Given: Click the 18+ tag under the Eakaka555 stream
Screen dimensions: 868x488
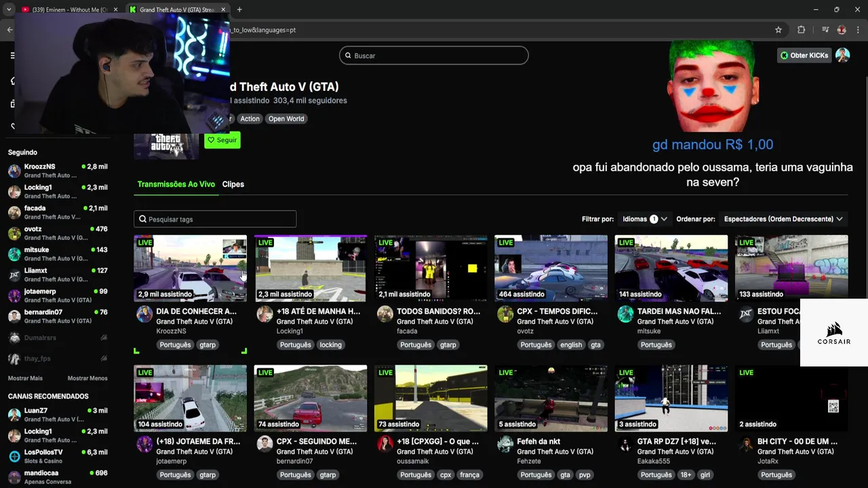Looking at the screenshot, I should click(x=686, y=474).
